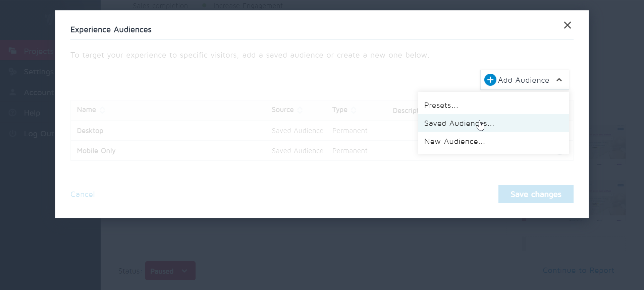Open the Paused status dropdown

(170, 271)
